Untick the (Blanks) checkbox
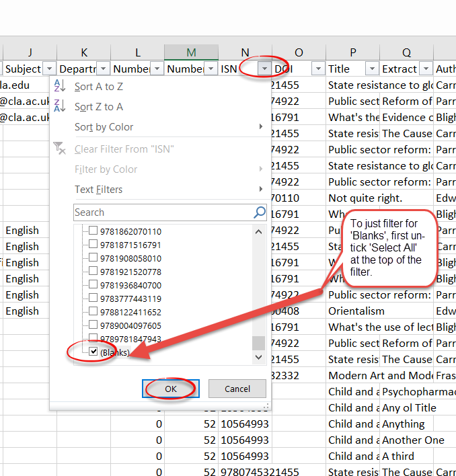Screen dimensions: 456x476 (x=93, y=352)
